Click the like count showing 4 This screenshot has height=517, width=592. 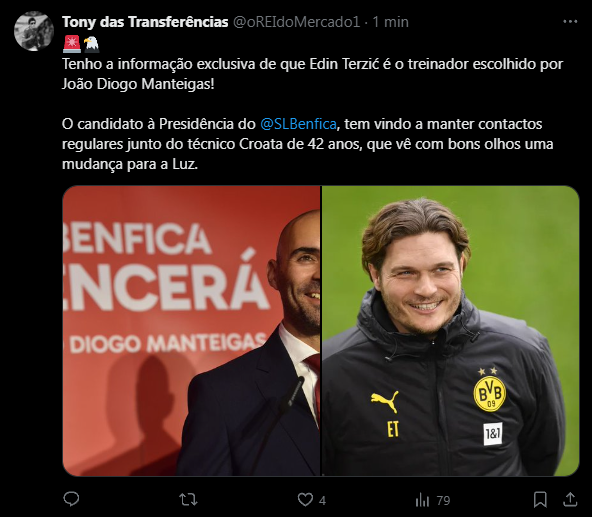[322, 500]
